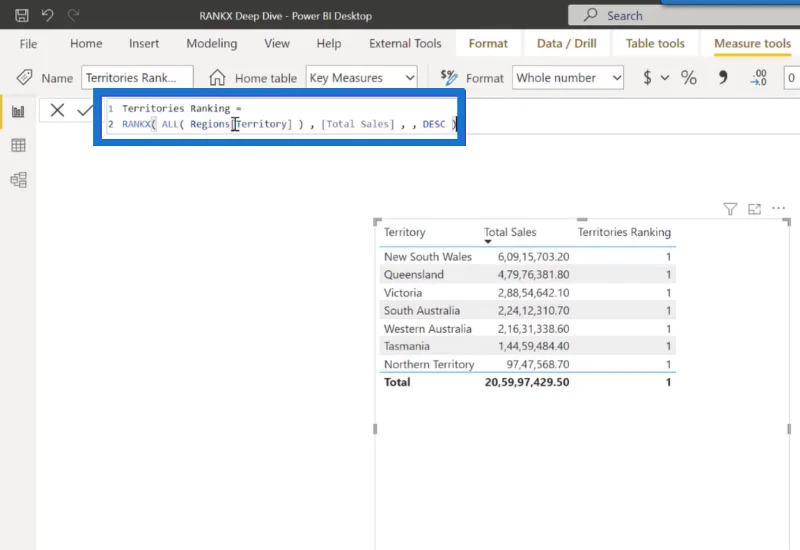Image resolution: width=800 pixels, height=550 pixels.
Task: Click the Total row label
Action: point(397,382)
